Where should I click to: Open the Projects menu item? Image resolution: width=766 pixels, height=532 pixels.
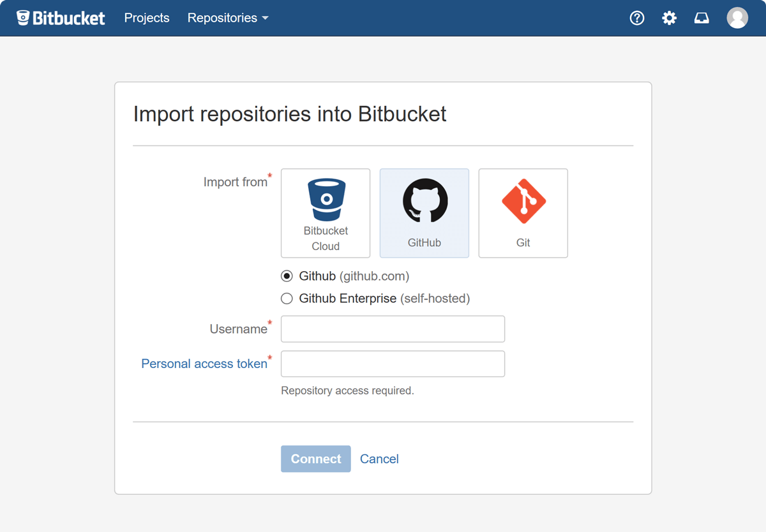point(146,18)
